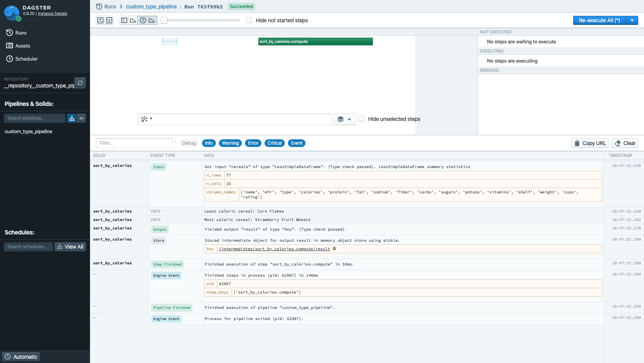Click the Engine Event tag for pid 62907 steps
The image size is (644, 363).
coord(166,276)
